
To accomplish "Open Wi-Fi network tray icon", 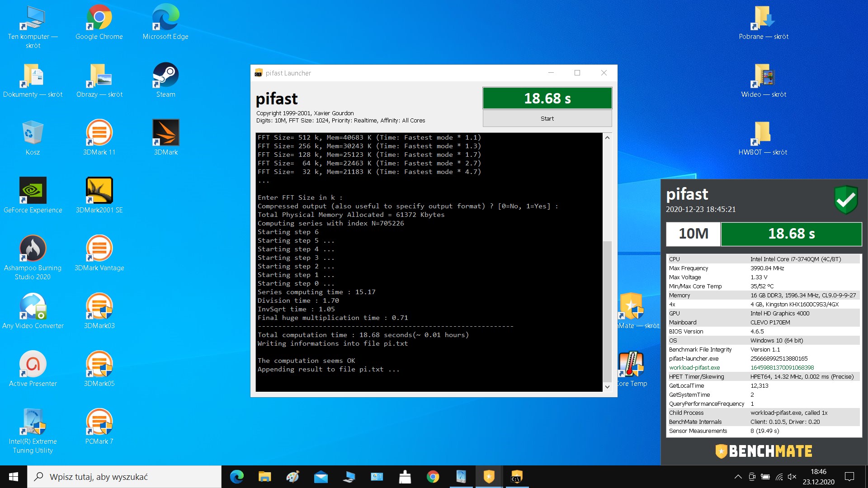I will 779,477.
